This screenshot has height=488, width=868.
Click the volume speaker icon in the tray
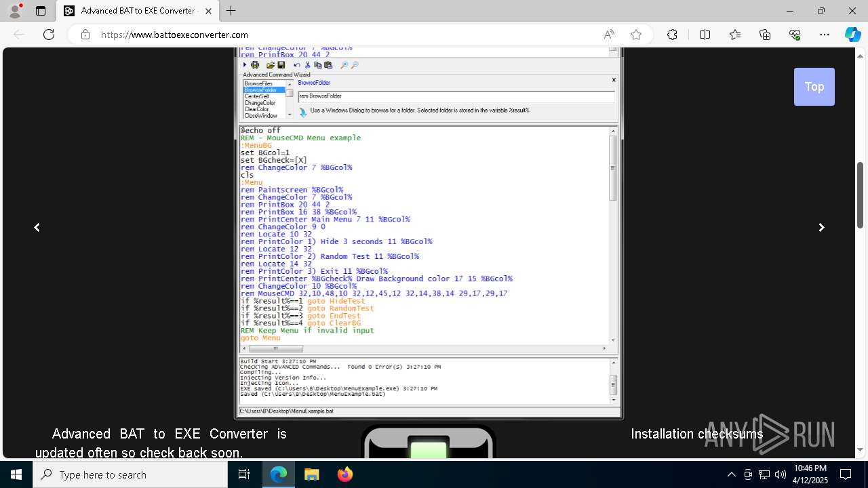pos(781,474)
